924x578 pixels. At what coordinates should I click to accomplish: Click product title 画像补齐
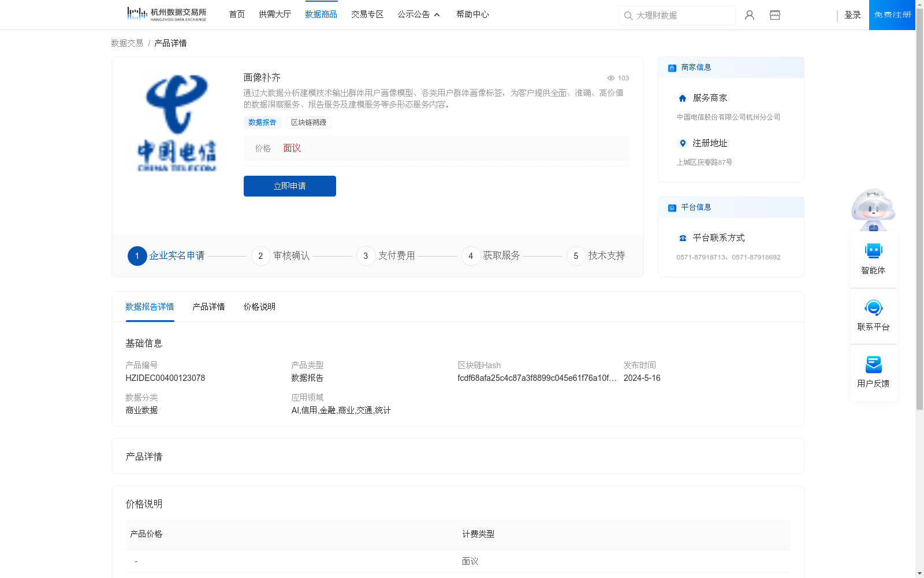click(262, 77)
